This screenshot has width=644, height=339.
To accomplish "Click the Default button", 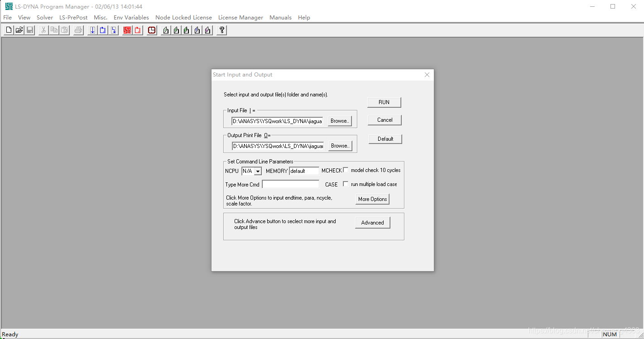I will [x=385, y=139].
